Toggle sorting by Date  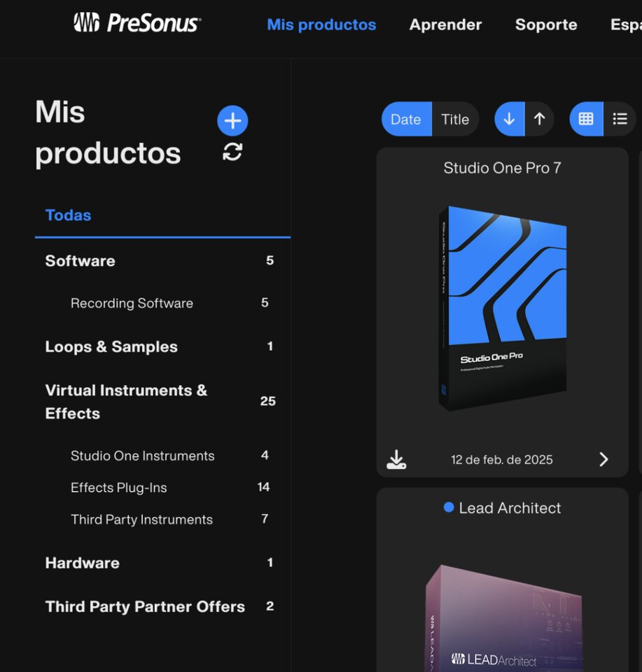click(406, 119)
